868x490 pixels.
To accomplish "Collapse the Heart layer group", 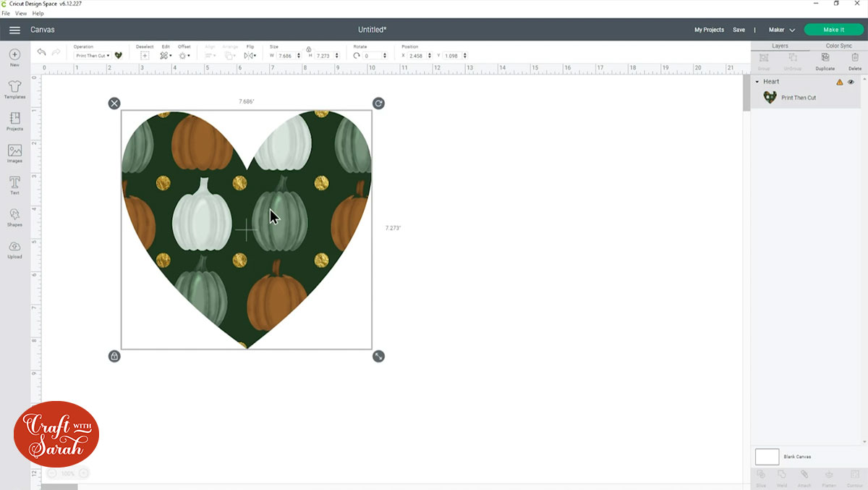I will (757, 82).
